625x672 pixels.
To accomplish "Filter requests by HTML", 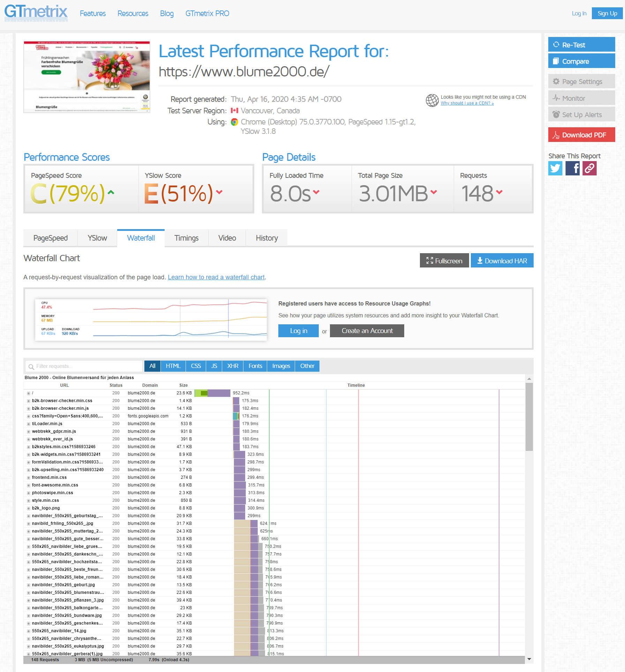I will point(173,366).
